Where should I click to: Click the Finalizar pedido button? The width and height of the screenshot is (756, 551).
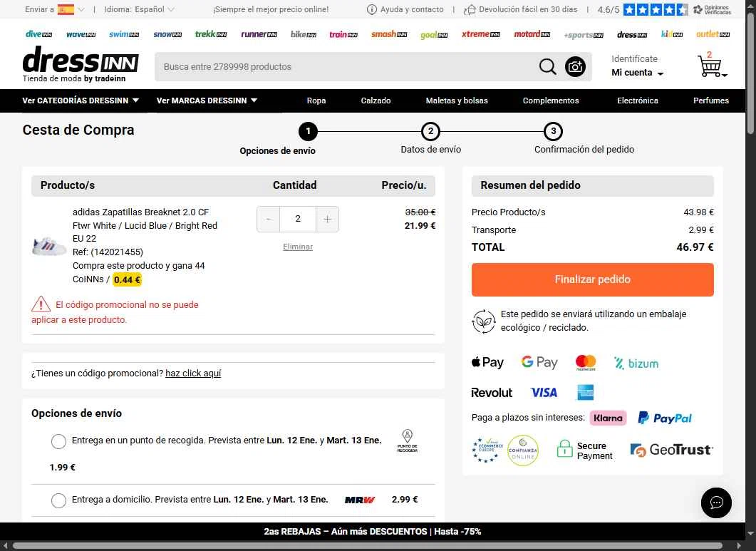(x=593, y=279)
